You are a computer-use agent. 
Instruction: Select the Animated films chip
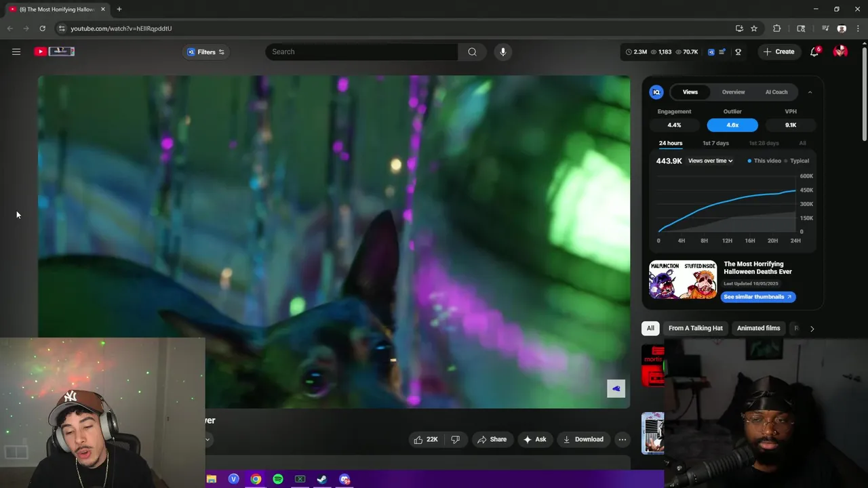[x=758, y=328]
